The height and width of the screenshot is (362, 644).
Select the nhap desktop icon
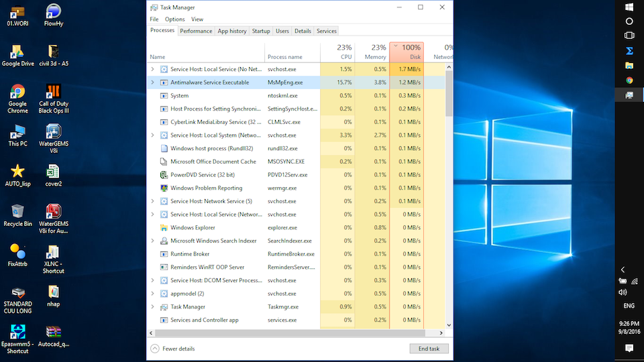click(54, 296)
